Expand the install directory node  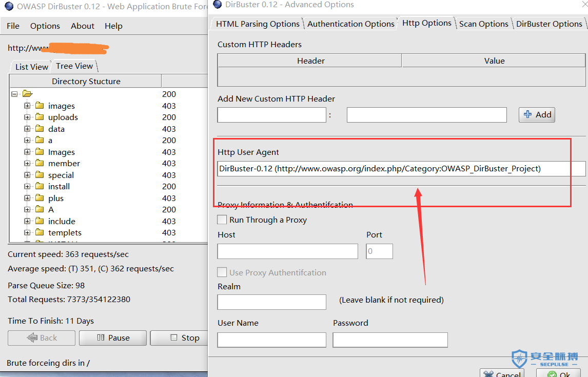(27, 186)
